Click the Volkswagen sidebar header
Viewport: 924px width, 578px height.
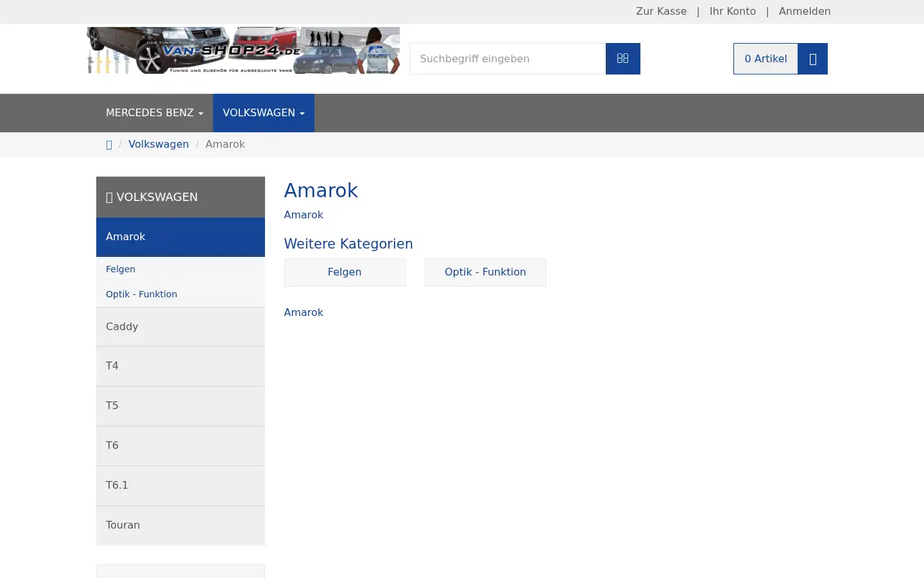180,197
